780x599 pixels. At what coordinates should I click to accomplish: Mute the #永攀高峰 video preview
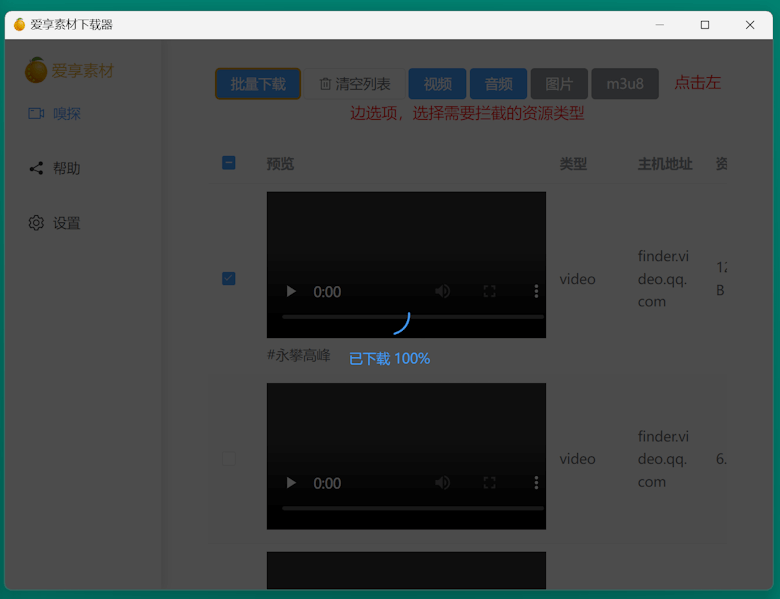pyautogui.click(x=442, y=291)
